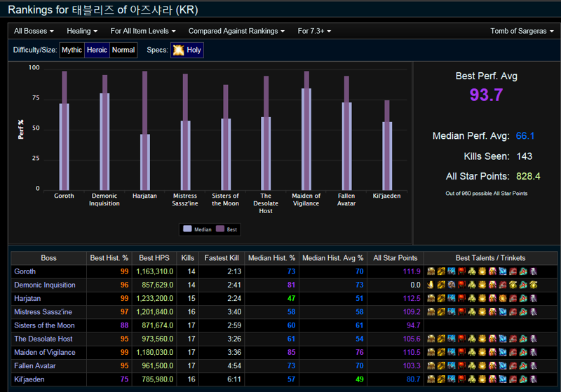Open the Goroth boss link in table
The image size is (561, 392).
click(25, 271)
